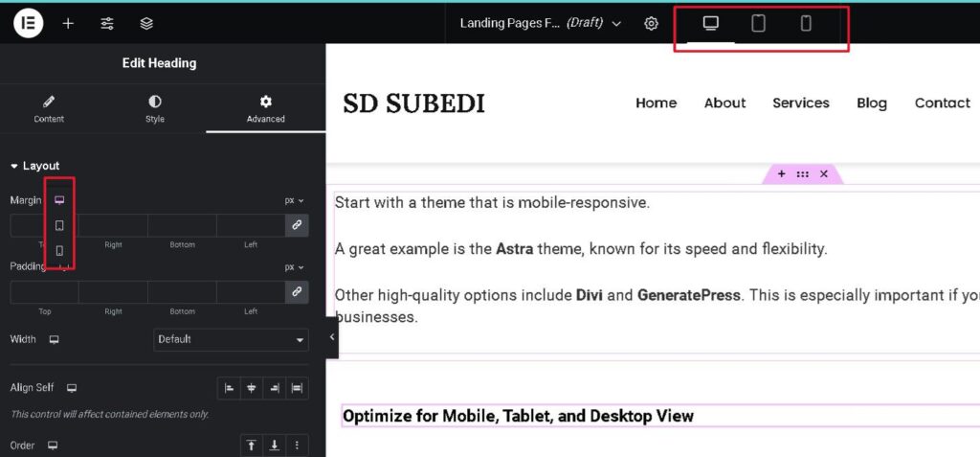Click the Padding Top input field
980x457 pixels.
44,291
